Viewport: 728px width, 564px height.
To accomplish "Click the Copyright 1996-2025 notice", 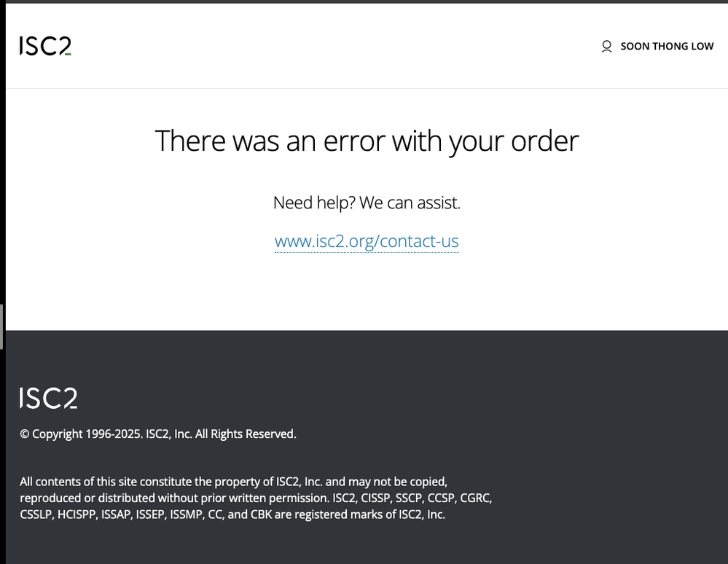I will tap(157, 434).
